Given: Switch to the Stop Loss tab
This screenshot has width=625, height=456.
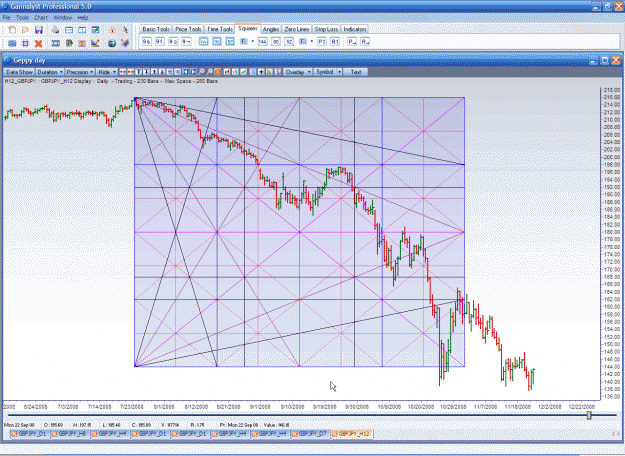Looking at the screenshot, I should click(326, 29).
